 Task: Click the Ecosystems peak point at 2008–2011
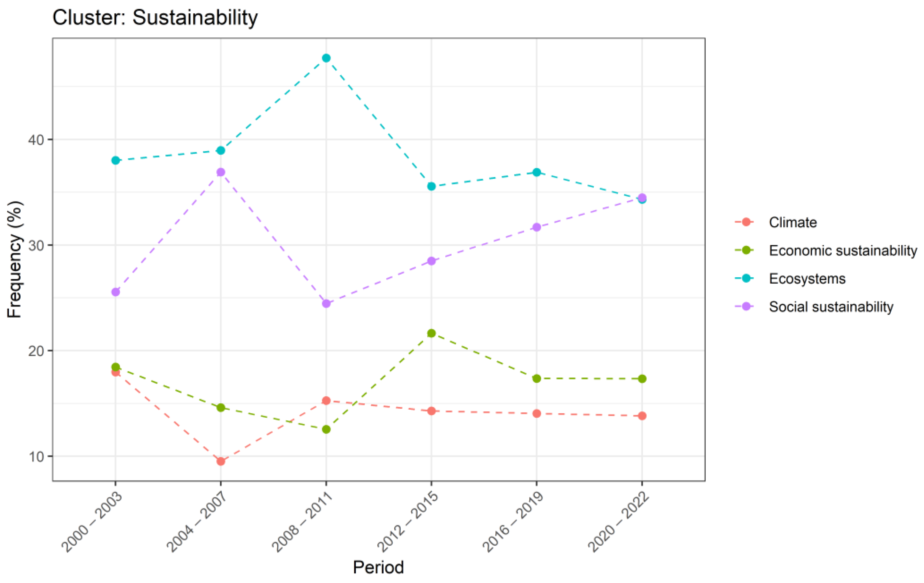click(326, 58)
